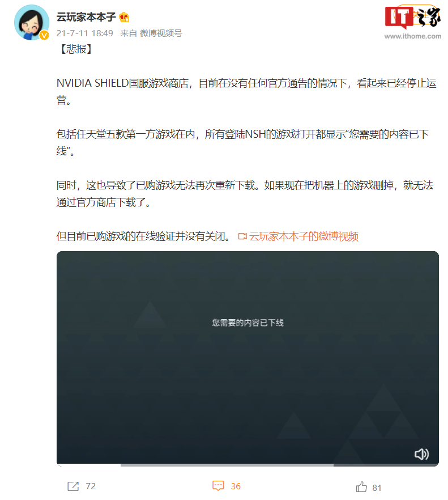Open 云玩家本本子的微博视频 link
This screenshot has height=500, width=448.
point(304,236)
